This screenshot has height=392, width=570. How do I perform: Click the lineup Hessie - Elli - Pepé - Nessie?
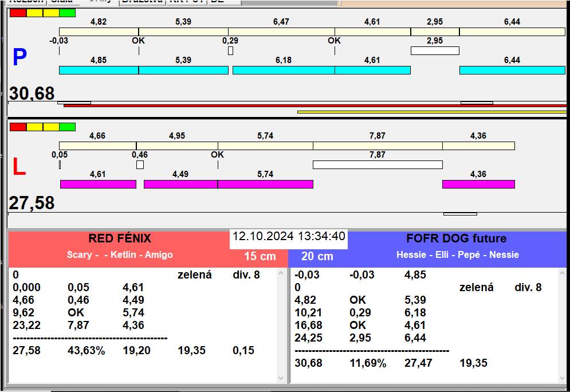457,254
